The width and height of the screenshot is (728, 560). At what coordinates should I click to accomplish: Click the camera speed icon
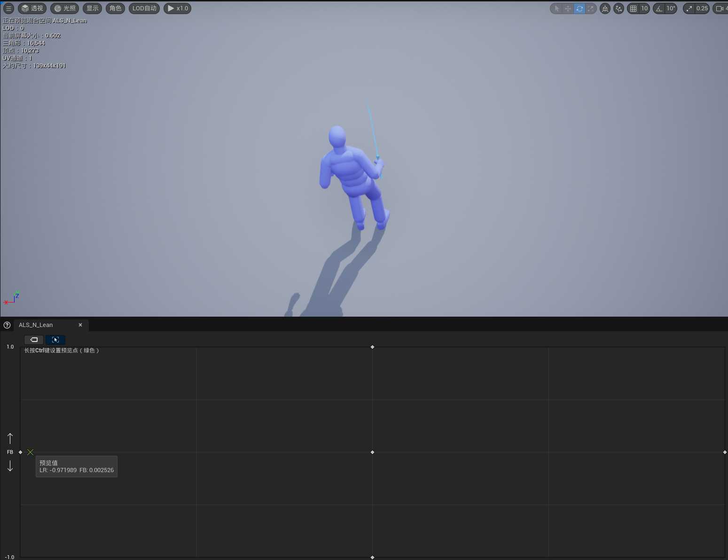(720, 8)
